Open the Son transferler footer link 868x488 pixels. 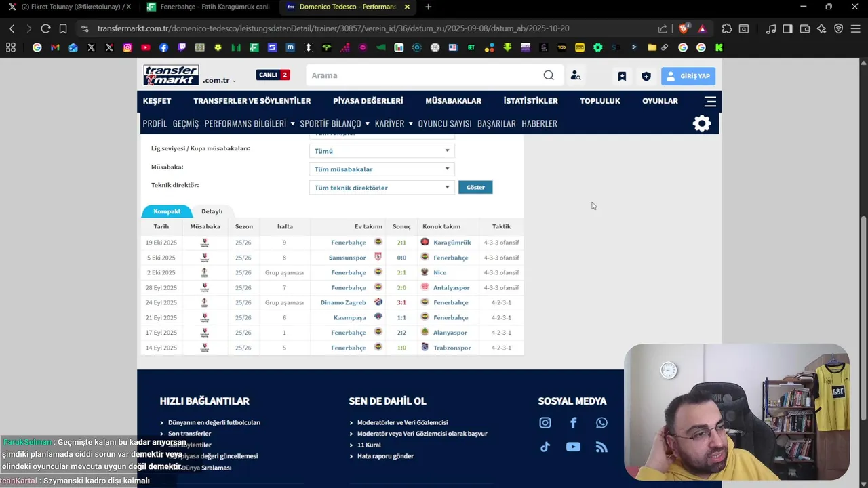(x=189, y=434)
